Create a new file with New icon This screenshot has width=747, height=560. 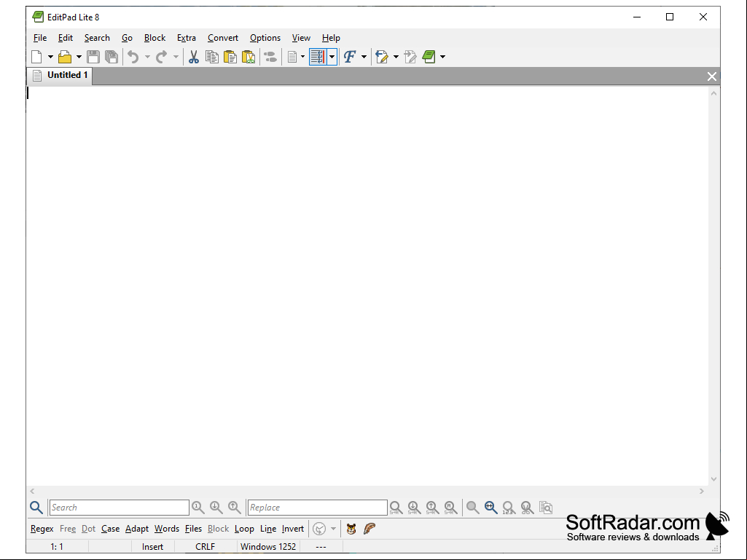(36, 57)
